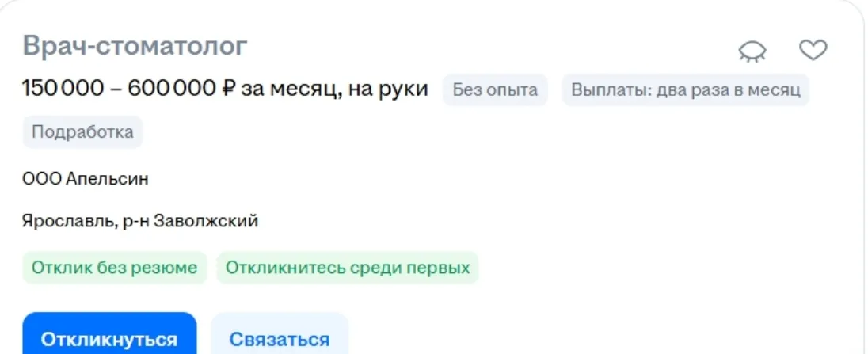The image size is (868, 354).
Task: Click the Отклик без резюме label
Action: tap(114, 268)
